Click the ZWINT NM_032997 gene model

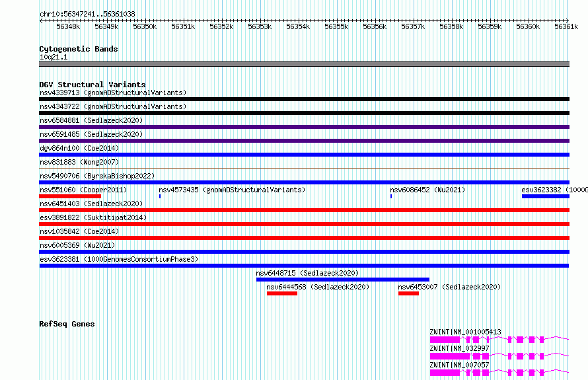click(x=499, y=356)
